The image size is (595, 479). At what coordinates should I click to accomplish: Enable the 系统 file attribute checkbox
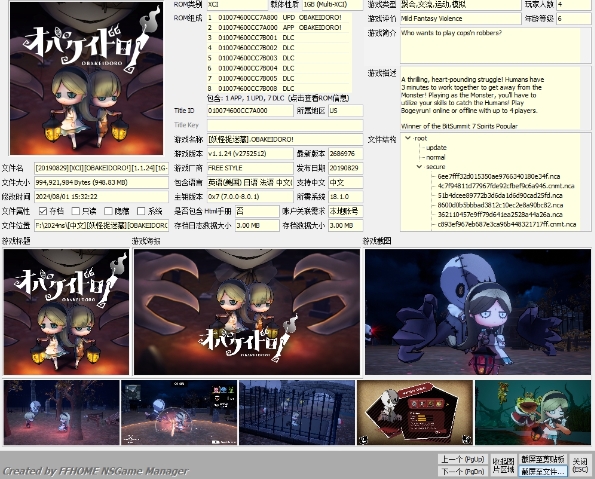pos(141,211)
